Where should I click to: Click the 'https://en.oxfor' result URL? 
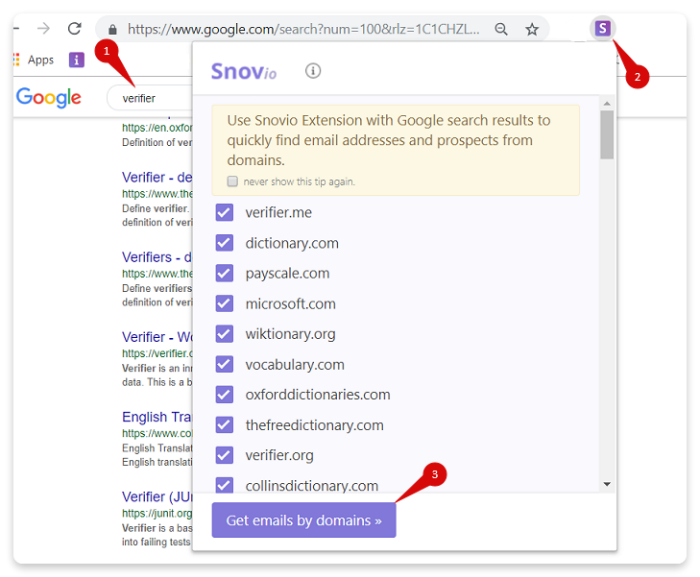pos(157,128)
